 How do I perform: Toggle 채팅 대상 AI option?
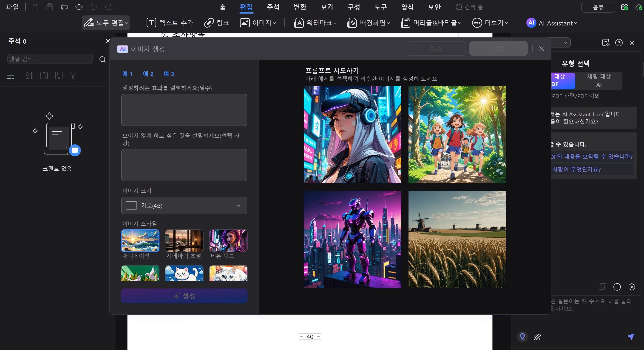599,80
